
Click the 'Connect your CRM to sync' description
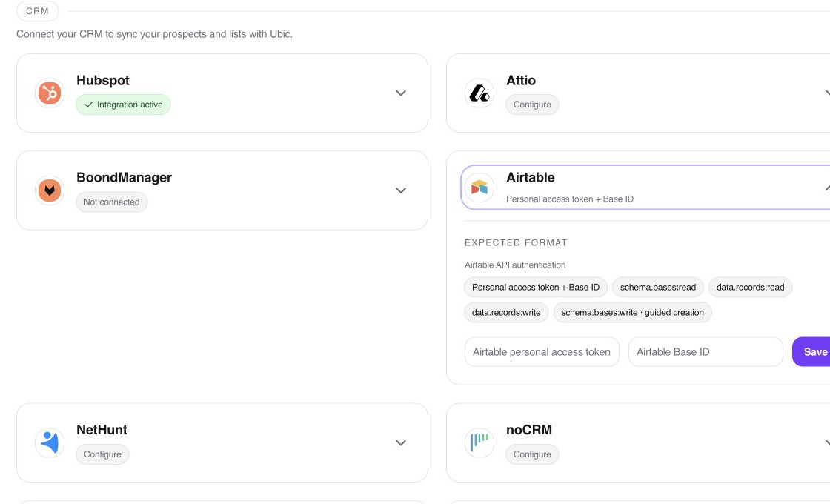click(155, 34)
